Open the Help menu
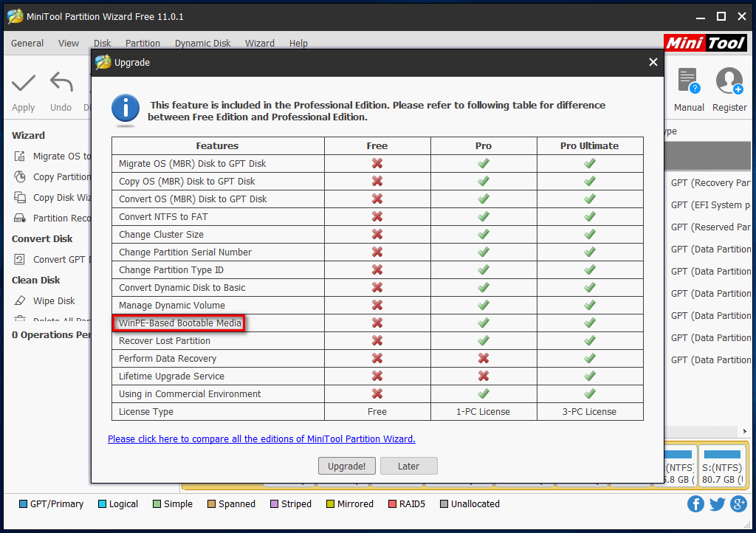The image size is (756, 533). (298, 44)
